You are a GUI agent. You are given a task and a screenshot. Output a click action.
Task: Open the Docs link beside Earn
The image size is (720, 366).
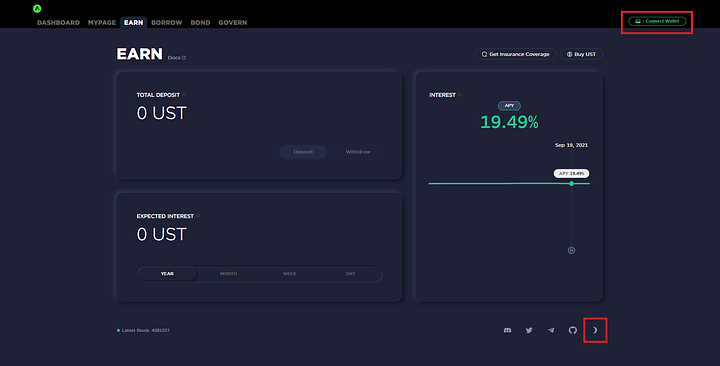[x=176, y=58]
